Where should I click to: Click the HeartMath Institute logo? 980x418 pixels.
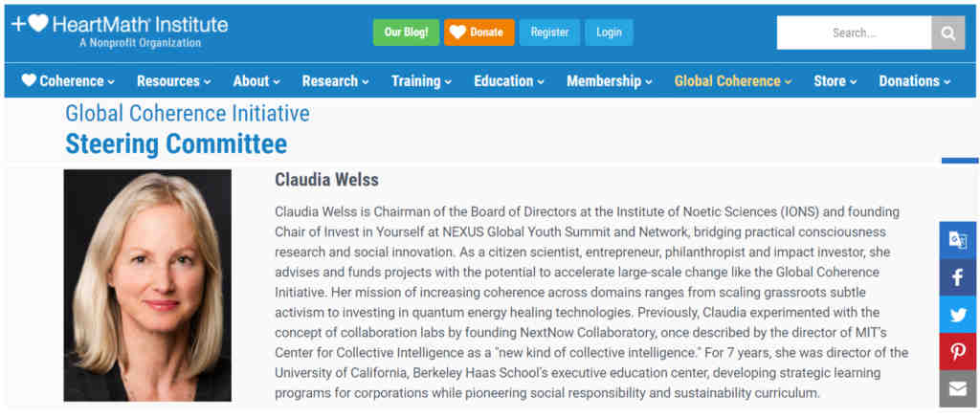[120, 30]
